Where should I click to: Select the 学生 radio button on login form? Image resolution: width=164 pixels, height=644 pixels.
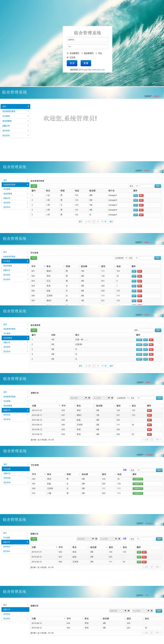[96, 53]
